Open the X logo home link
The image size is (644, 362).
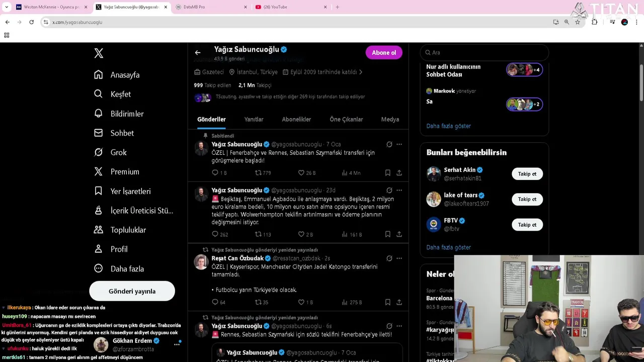(99, 53)
